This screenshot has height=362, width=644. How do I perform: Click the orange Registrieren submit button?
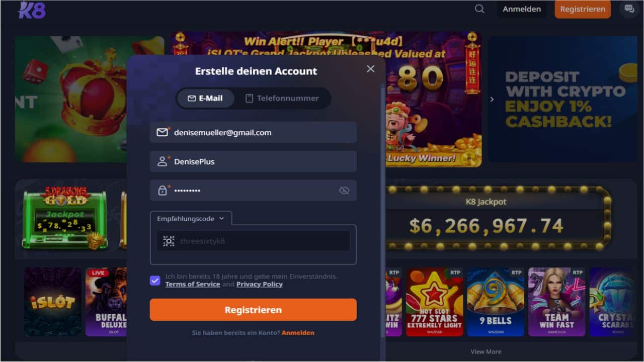[253, 310]
